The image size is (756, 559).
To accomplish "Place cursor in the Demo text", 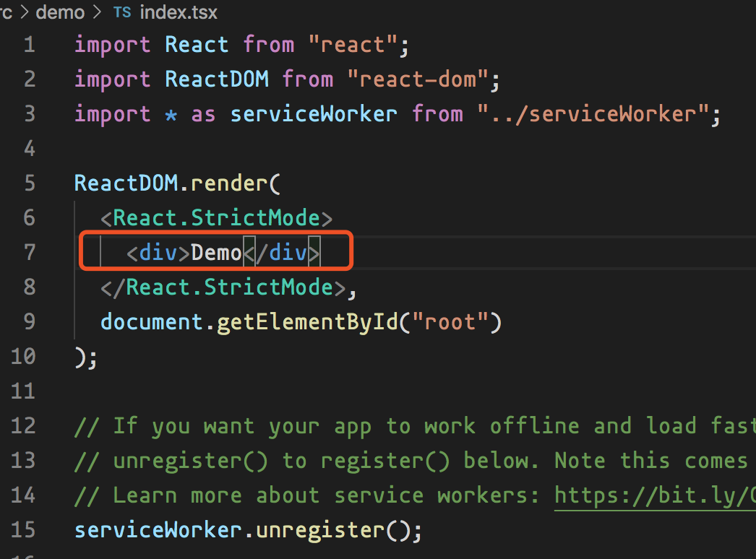I will [216, 253].
